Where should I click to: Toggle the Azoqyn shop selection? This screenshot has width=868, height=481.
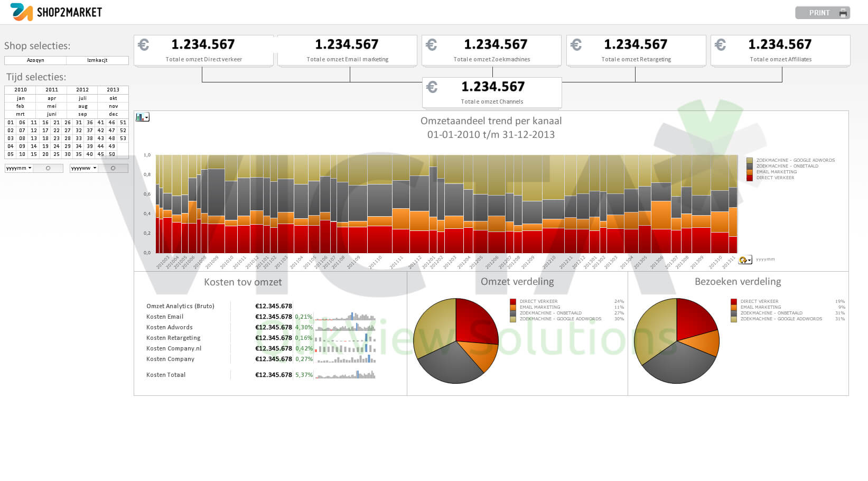pyautogui.click(x=35, y=60)
